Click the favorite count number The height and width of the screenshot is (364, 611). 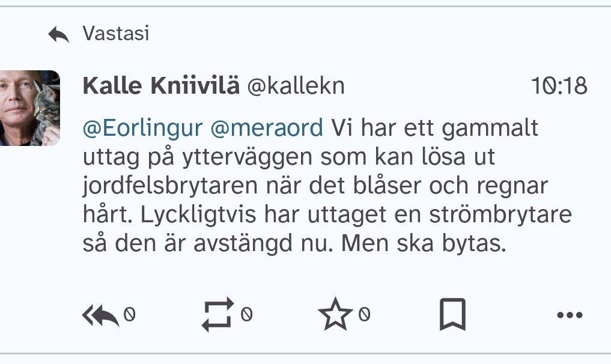pos(364,315)
